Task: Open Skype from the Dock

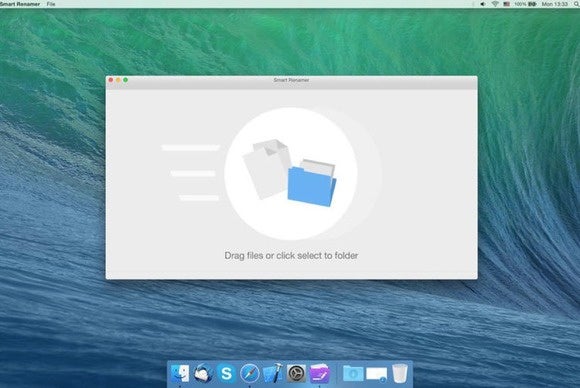Action: pos(226,374)
